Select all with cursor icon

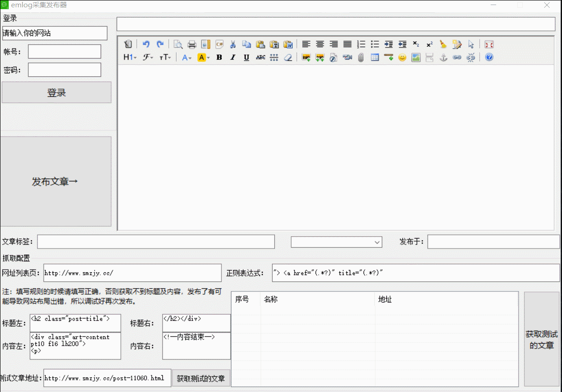(x=471, y=44)
